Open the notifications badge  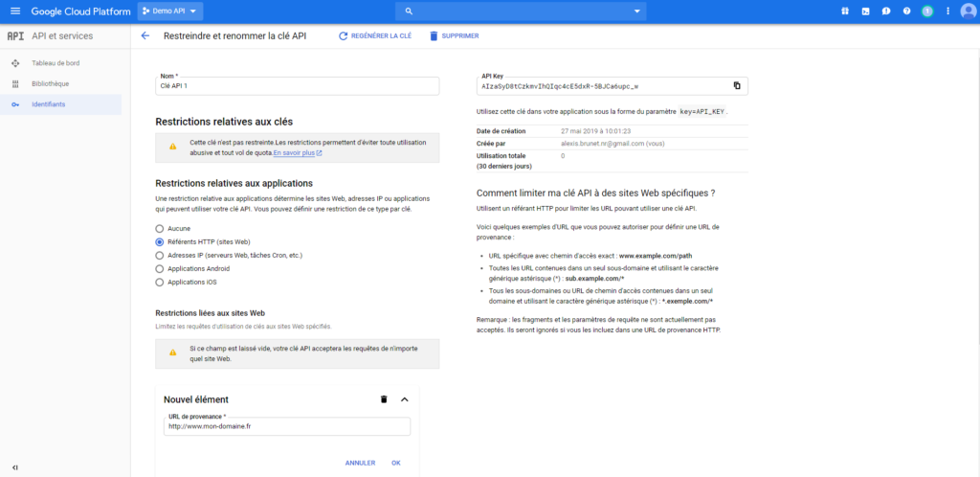click(926, 11)
